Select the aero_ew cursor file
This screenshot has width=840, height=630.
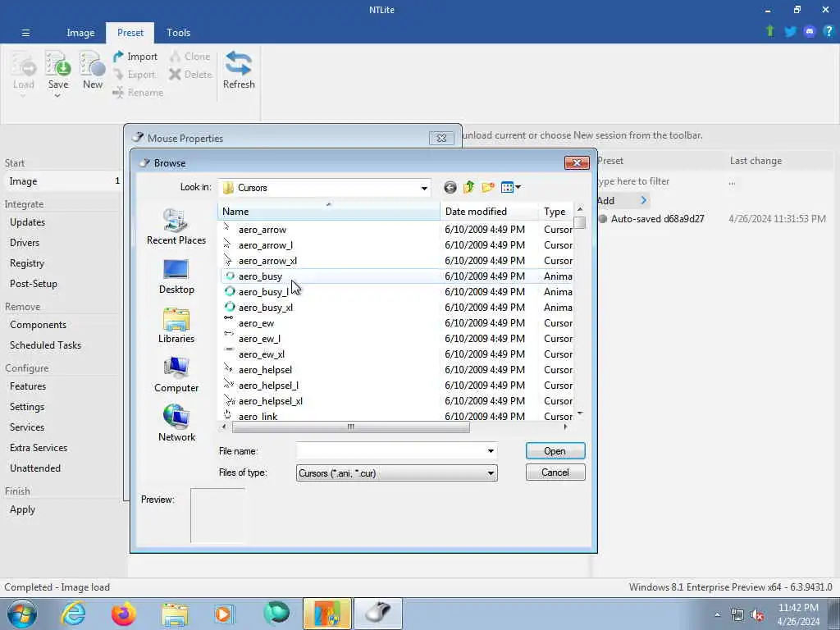(256, 323)
